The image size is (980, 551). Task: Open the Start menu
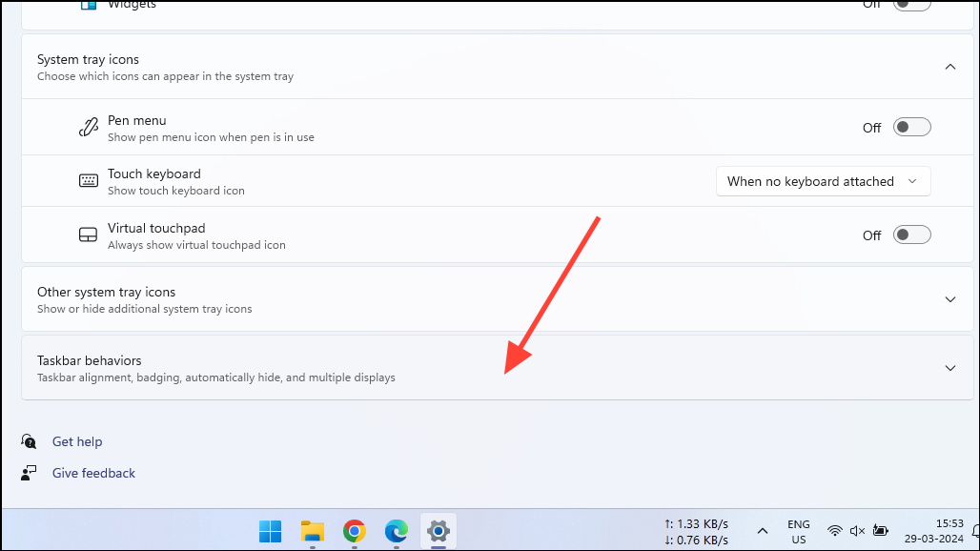[x=270, y=531]
